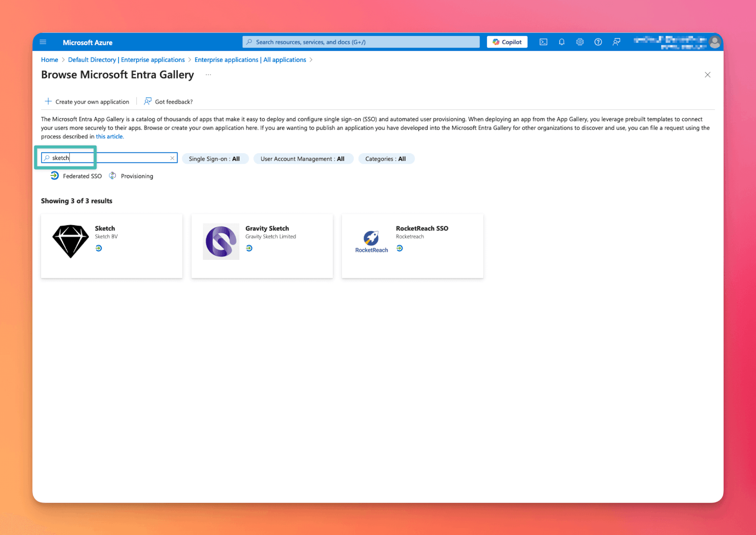Clear the gallery search text
This screenshot has height=535, width=756.
pyautogui.click(x=172, y=158)
